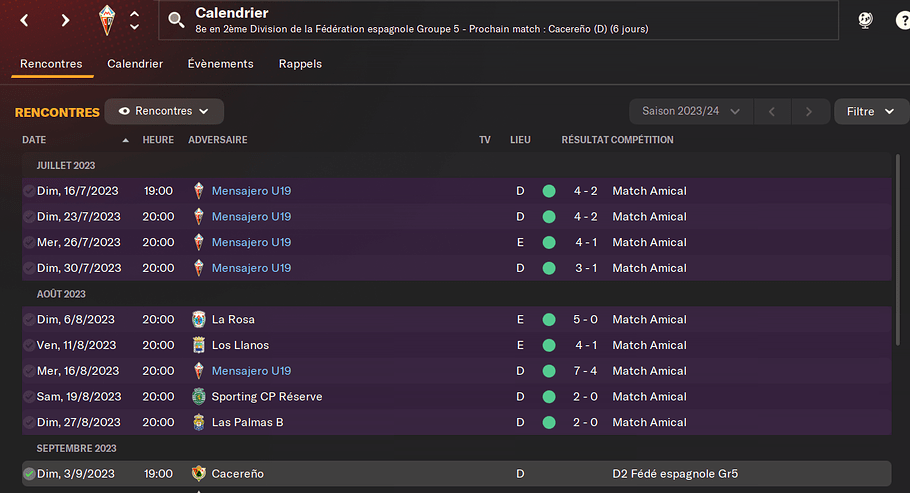Open the world globe icon
This screenshot has width=910, height=493.
pos(865,20)
